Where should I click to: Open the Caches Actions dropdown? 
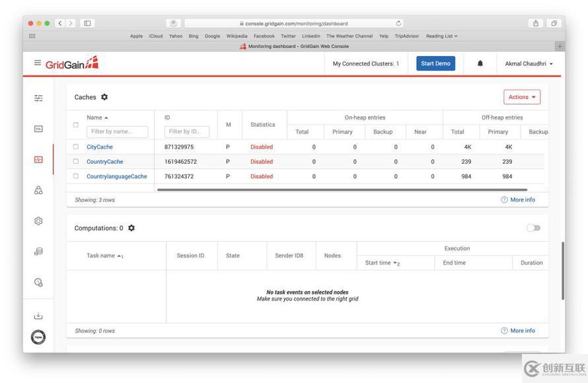[522, 97]
